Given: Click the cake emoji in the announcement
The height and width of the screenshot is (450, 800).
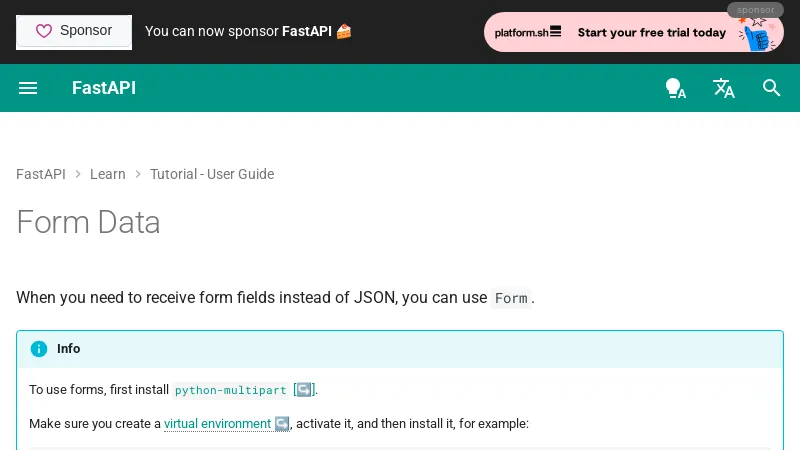Looking at the screenshot, I should pyautogui.click(x=344, y=31).
